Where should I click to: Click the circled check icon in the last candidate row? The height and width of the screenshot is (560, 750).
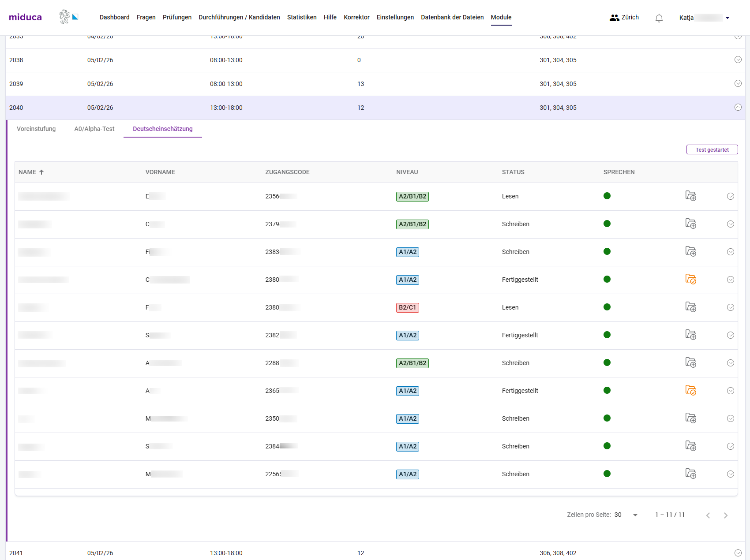tap(731, 474)
